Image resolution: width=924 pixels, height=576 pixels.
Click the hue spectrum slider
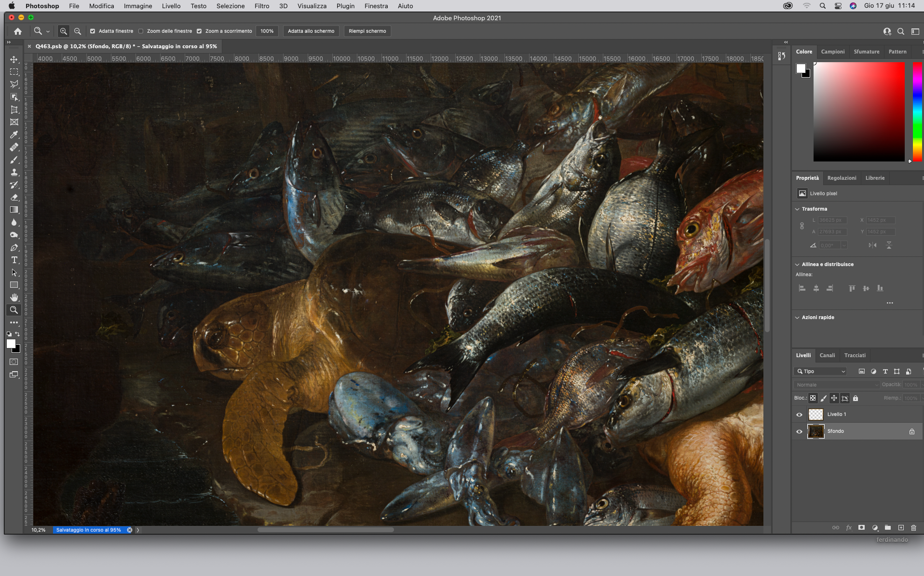(x=917, y=112)
